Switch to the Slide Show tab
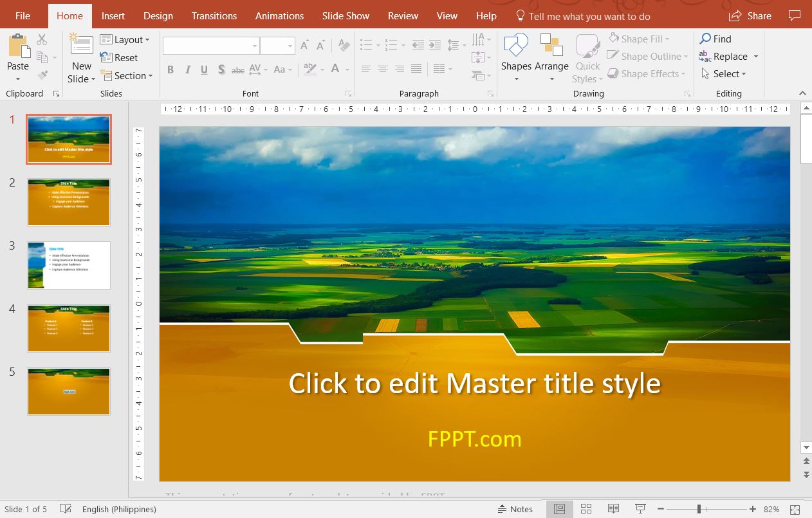This screenshot has width=812, height=518. [x=346, y=16]
